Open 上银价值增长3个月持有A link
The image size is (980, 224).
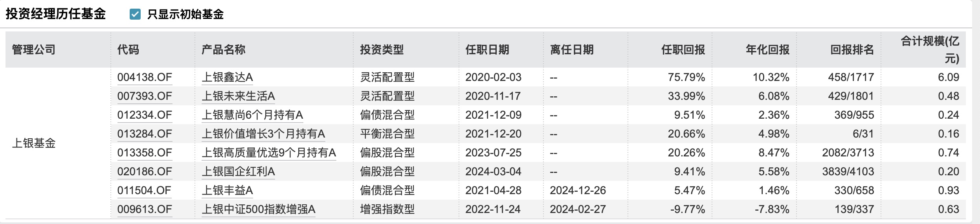(263, 134)
